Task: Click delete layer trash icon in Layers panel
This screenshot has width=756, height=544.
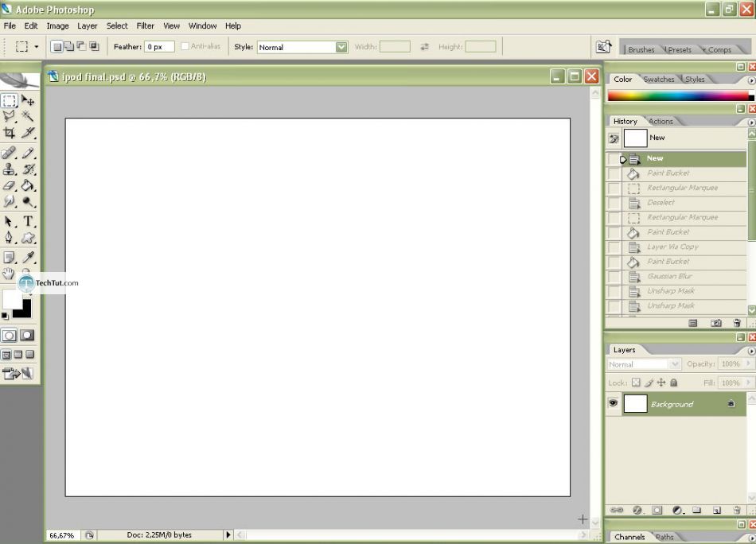Action: coord(736,510)
